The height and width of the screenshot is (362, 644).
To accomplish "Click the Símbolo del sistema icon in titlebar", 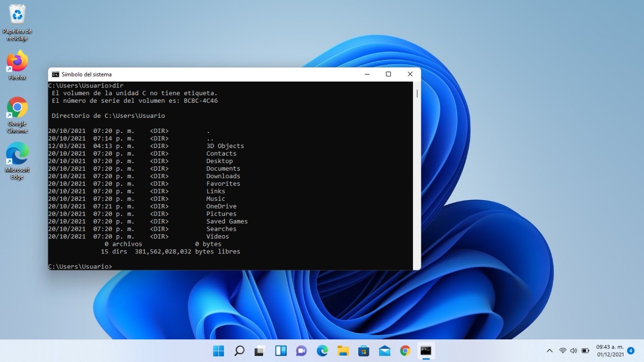I will click(x=55, y=74).
